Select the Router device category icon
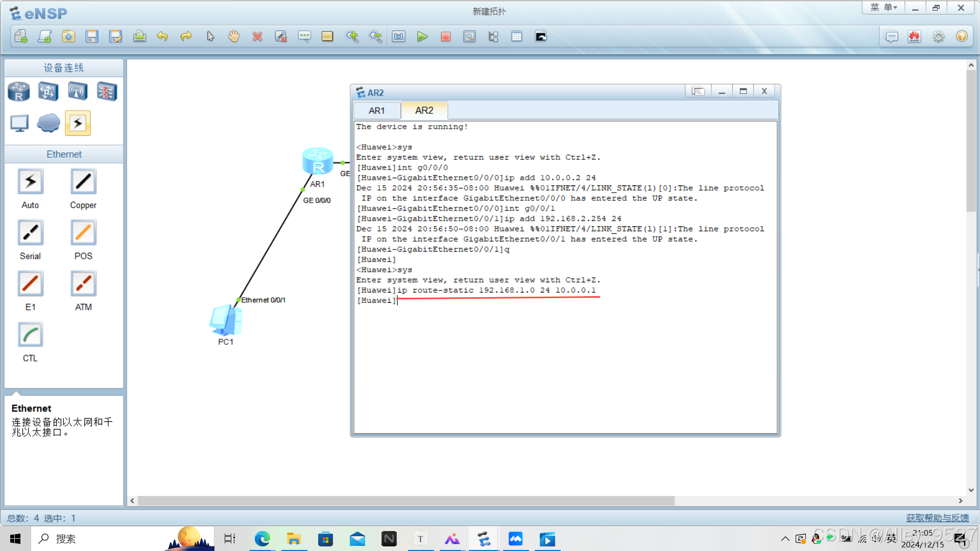This screenshot has height=551, width=980. click(19, 92)
